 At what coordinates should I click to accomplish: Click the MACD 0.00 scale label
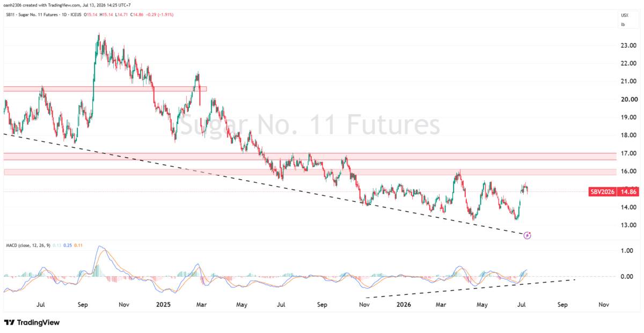click(627, 277)
